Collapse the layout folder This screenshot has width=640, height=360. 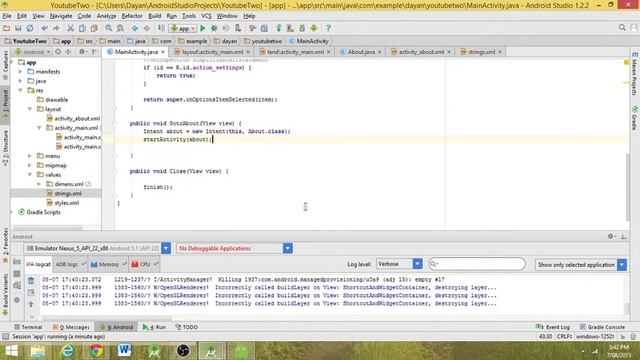tap(30, 109)
